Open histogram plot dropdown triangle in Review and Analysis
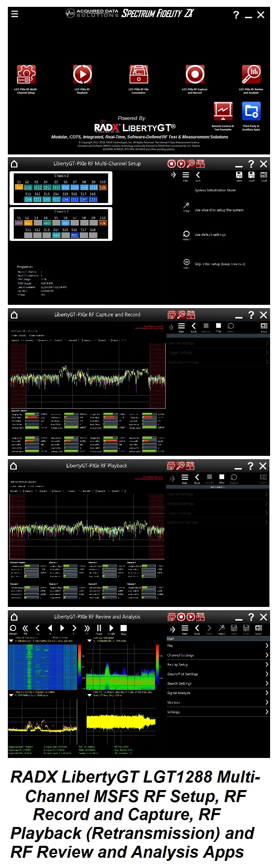Screen dimensions: 280x868 coord(89,641)
